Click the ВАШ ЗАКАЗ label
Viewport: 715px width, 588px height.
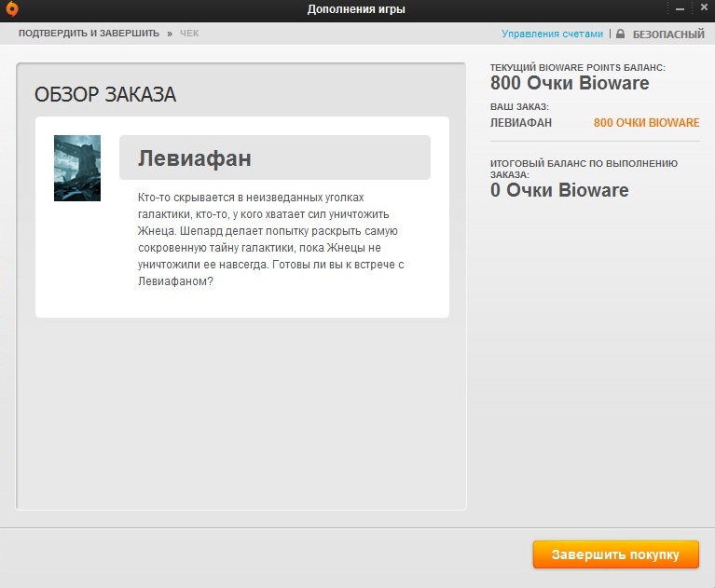pos(519,106)
